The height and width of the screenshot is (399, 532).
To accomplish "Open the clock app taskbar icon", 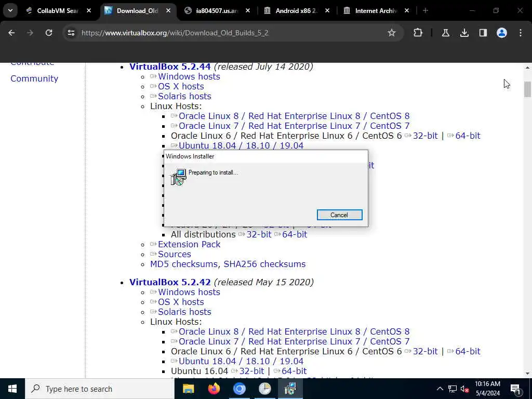I will tap(264, 389).
